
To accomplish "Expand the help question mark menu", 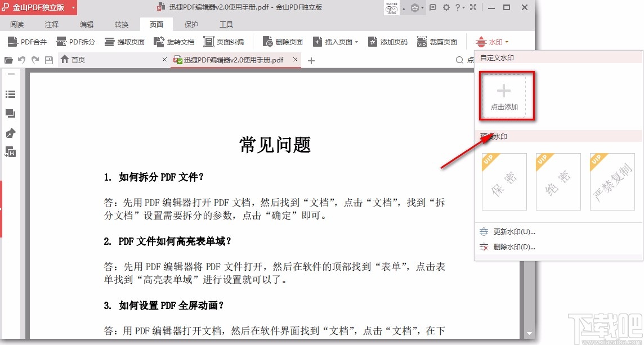I will pyautogui.click(x=460, y=7).
